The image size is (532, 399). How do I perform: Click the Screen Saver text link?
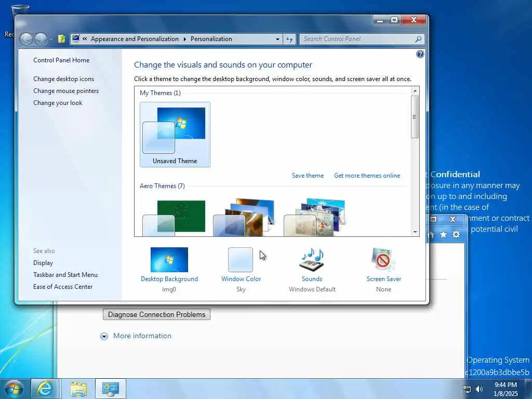[384, 279]
